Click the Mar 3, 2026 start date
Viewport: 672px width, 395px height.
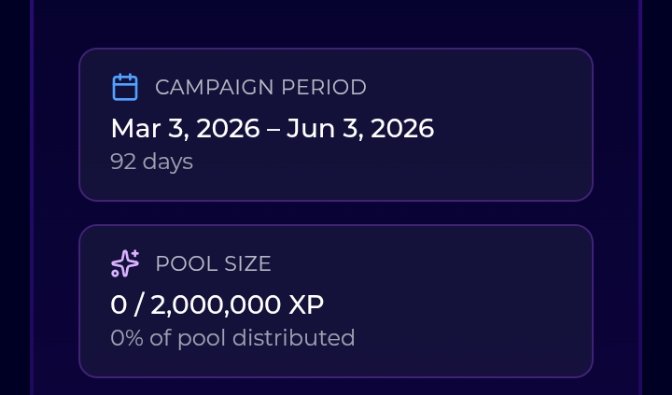click(x=185, y=128)
